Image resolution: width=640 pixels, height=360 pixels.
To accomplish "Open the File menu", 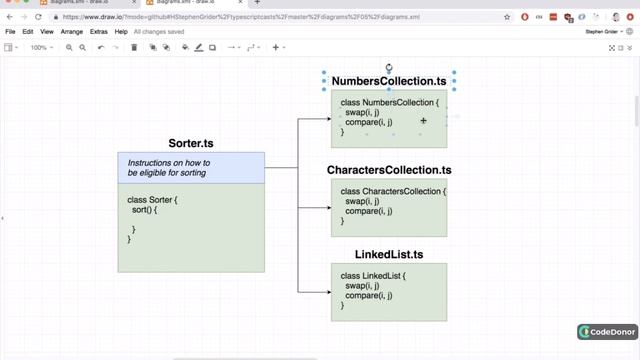I will (x=10, y=32).
